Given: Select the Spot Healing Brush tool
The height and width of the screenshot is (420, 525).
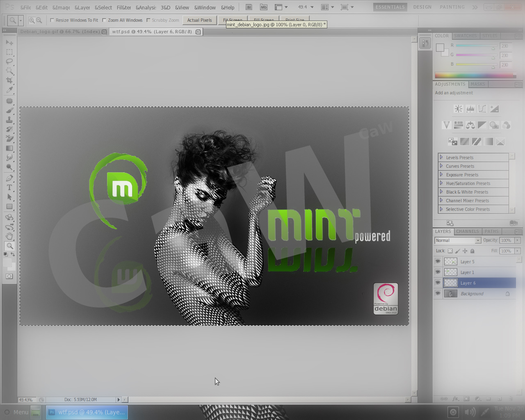Looking at the screenshot, I should (9, 101).
